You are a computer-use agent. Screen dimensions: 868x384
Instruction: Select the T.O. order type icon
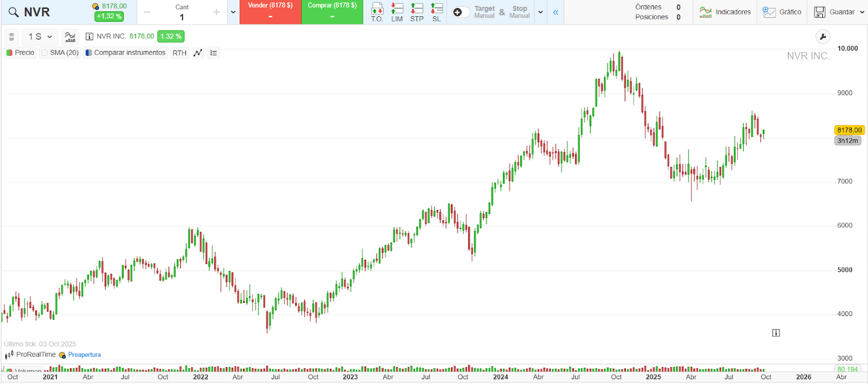coord(377,12)
